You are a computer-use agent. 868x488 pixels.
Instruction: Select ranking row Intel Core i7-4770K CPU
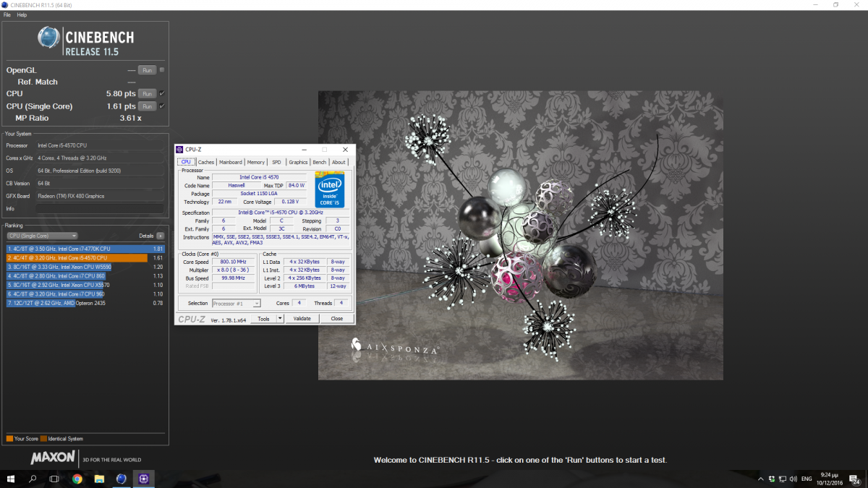point(85,249)
